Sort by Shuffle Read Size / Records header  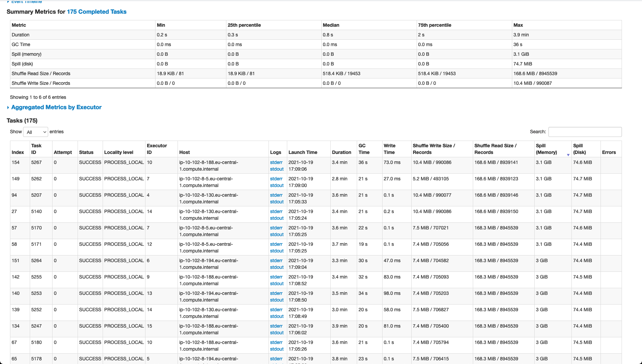click(x=495, y=149)
